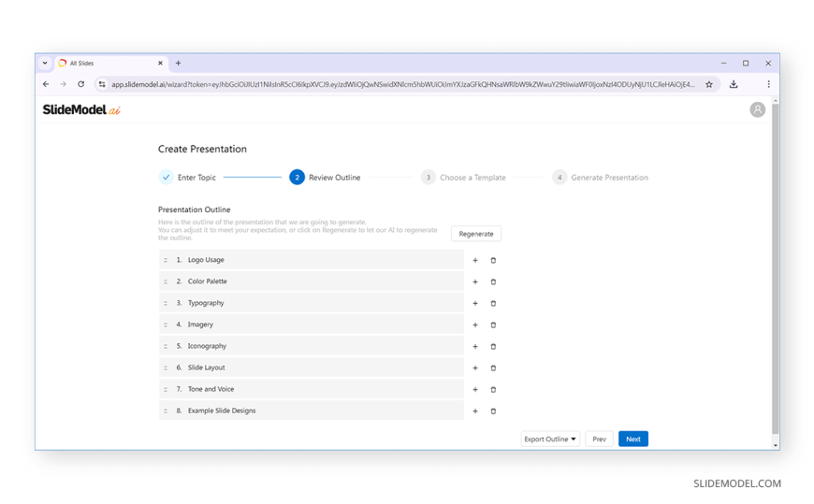Viewport: 814px width, 504px height.
Task: Click the plus icon beside Slide Layout
Action: tap(475, 367)
